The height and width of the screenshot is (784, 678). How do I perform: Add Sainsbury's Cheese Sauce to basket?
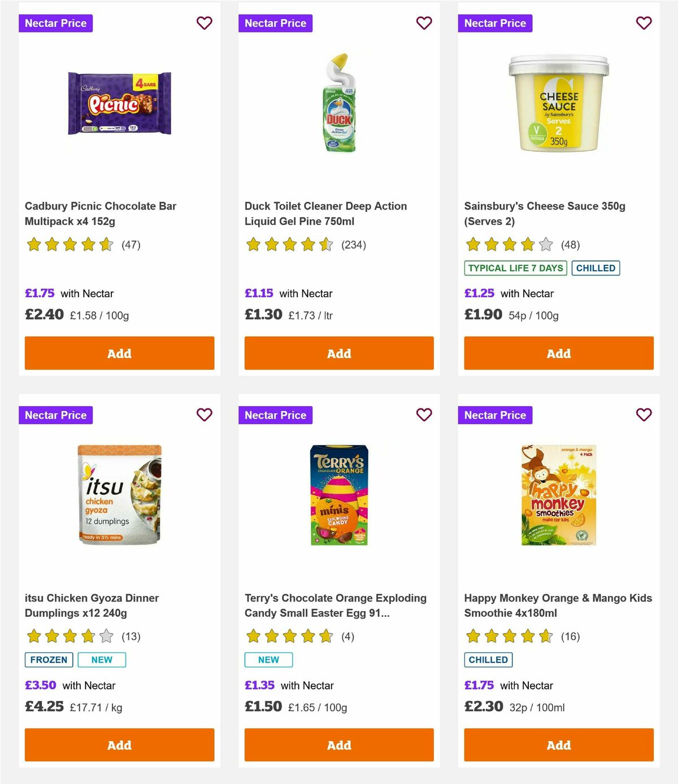558,353
